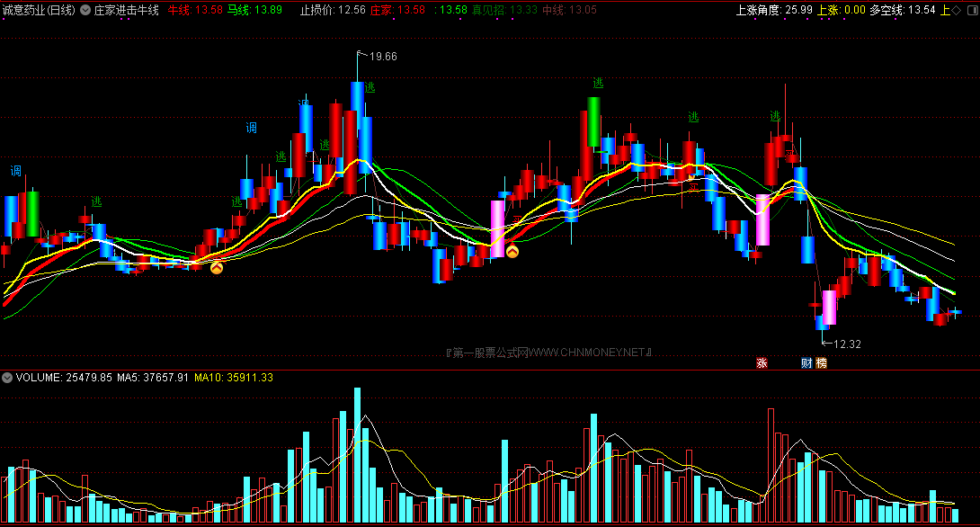The height and width of the screenshot is (527, 980).
Task: Click the 多空线: 13.54 readout
Action: point(903,10)
